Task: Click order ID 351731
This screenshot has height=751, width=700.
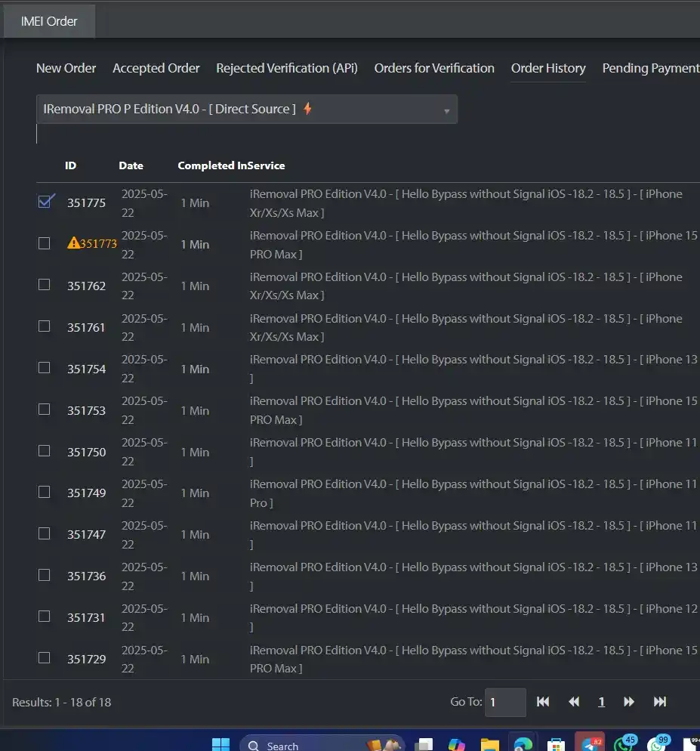Action: pyautogui.click(x=86, y=618)
